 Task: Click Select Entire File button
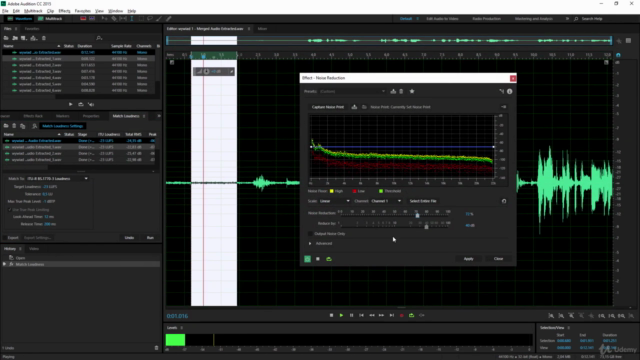[x=423, y=201]
